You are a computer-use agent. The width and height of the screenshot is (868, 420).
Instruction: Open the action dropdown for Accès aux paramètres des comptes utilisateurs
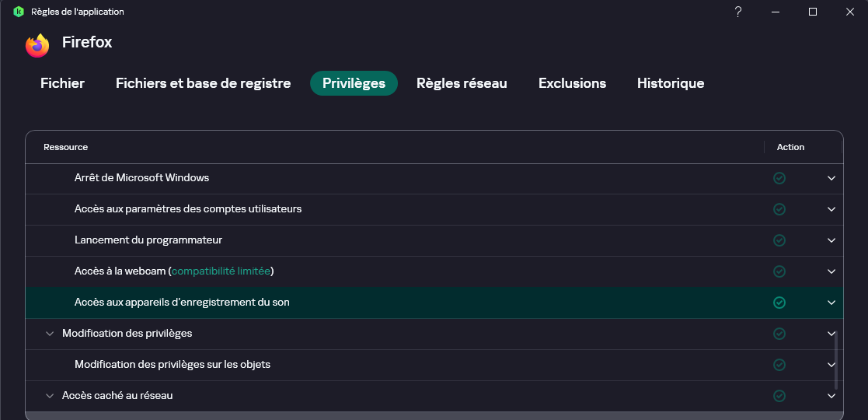coord(831,209)
